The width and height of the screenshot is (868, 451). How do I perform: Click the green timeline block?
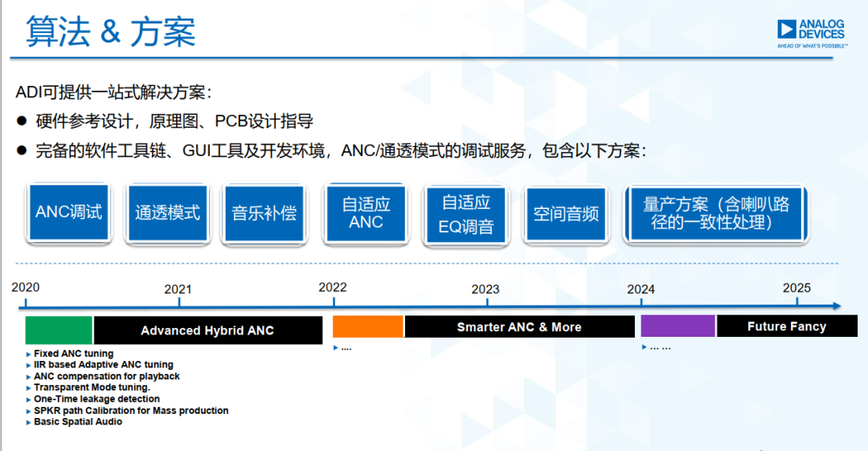click(x=59, y=330)
